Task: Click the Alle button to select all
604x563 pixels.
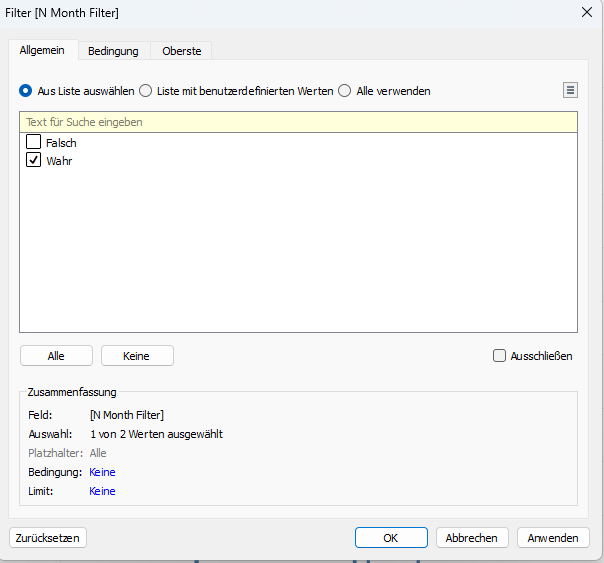Action: pos(56,356)
